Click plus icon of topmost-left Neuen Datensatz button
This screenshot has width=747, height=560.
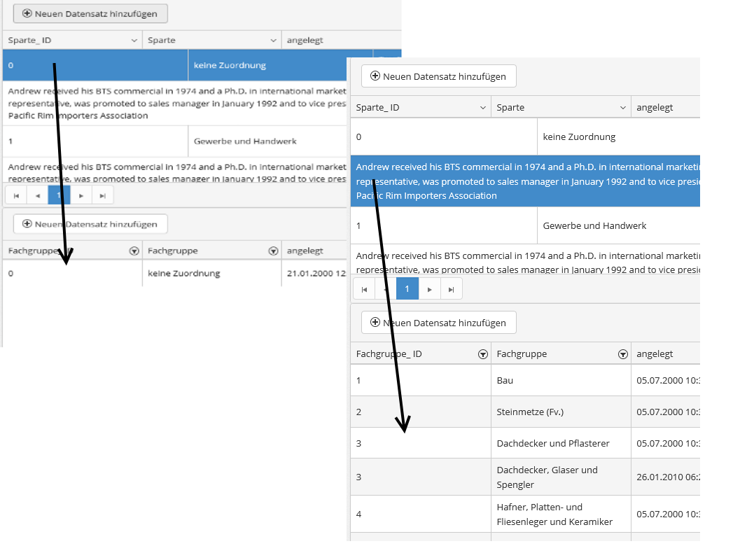click(x=27, y=13)
